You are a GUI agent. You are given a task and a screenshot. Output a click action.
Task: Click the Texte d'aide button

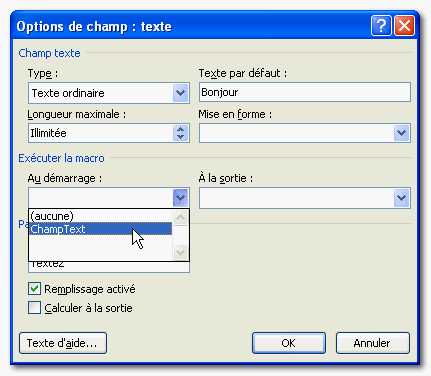(x=63, y=343)
